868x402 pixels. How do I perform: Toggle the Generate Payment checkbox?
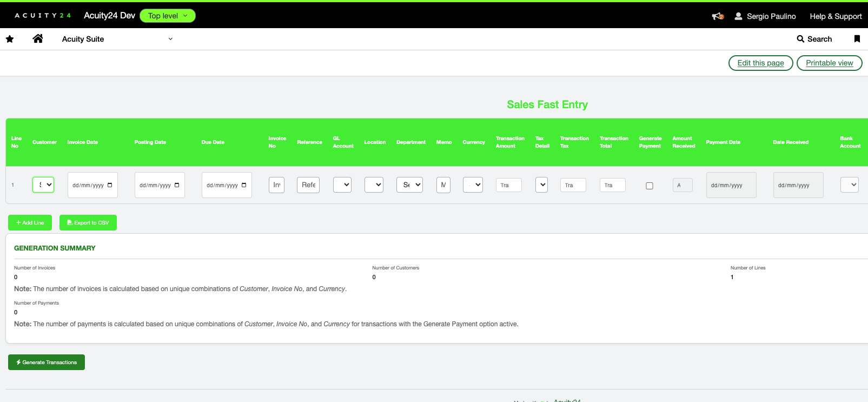(x=650, y=186)
